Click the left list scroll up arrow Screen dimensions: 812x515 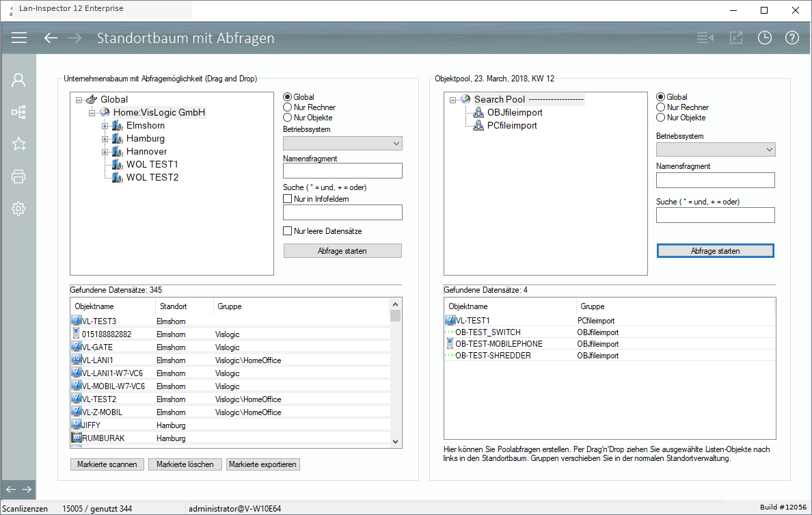pyautogui.click(x=396, y=304)
